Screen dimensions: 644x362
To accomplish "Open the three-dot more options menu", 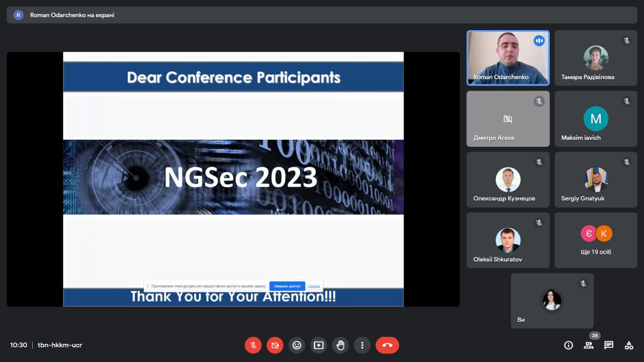I will 362,345.
